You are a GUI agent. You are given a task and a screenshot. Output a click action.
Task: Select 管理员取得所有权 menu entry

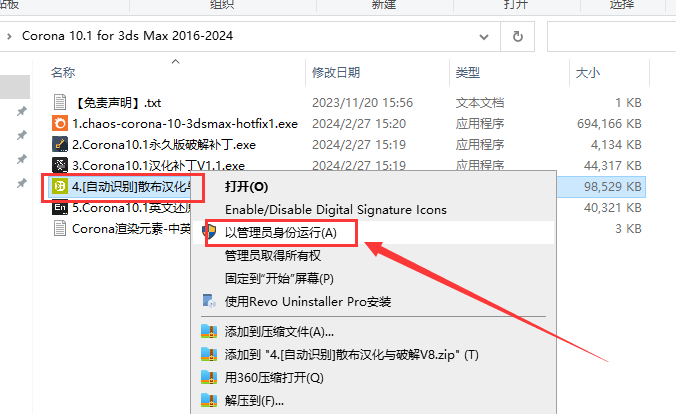click(273, 255)
